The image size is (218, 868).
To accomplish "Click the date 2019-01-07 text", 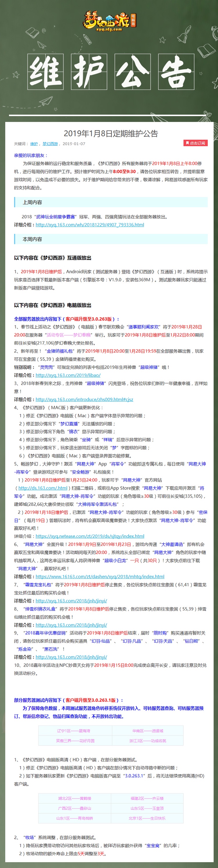I will 74,143.
